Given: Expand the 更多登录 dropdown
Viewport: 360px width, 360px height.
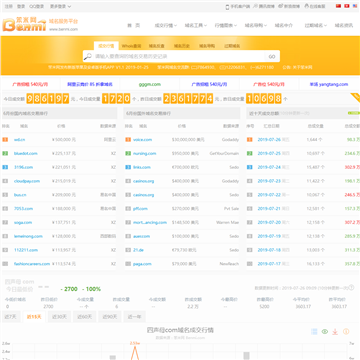Looking at the screenshot, I should pos(60,6).
